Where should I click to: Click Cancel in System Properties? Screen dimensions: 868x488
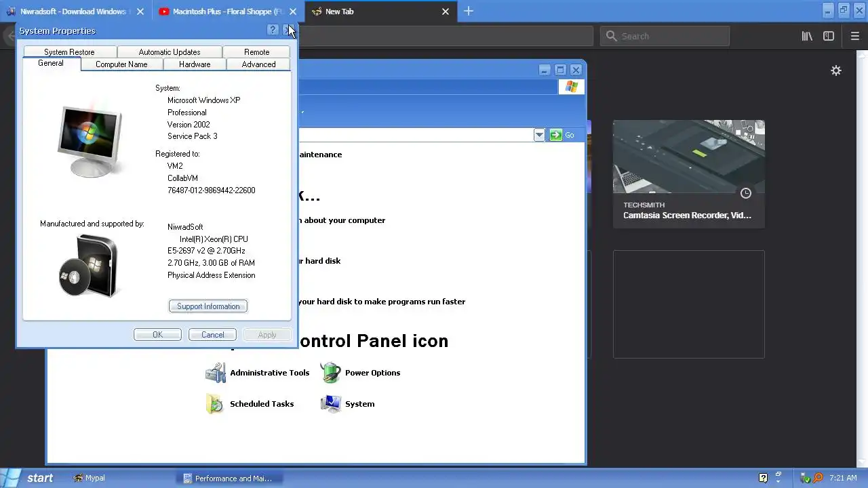click(x=212, y=335)
